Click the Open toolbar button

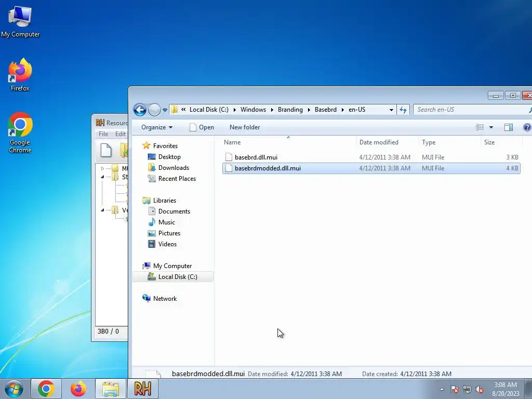click(x=202, y=127)
